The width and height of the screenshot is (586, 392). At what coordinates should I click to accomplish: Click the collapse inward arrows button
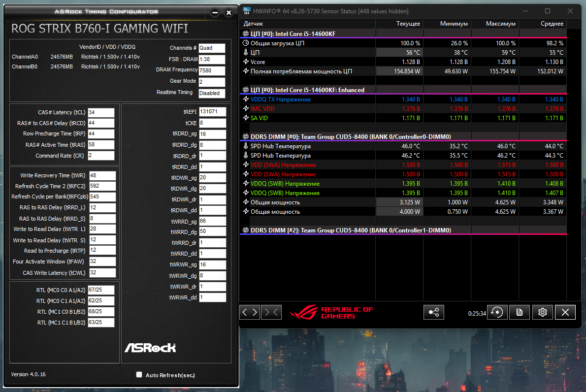271,312
